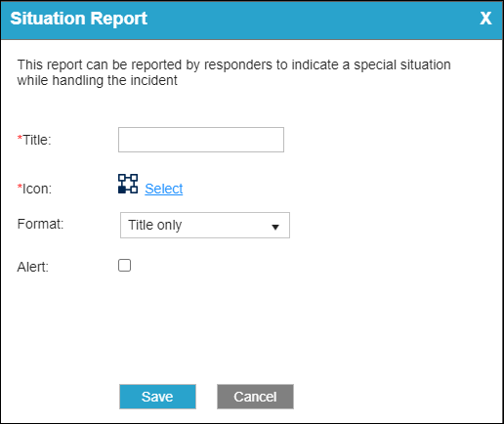Click the 'Situation Report' header title
Viewport: 504px width, 424px height.
(x=78, y=19)
